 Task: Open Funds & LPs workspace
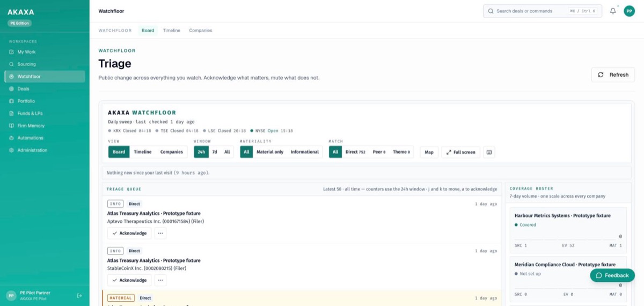point(45,113)
